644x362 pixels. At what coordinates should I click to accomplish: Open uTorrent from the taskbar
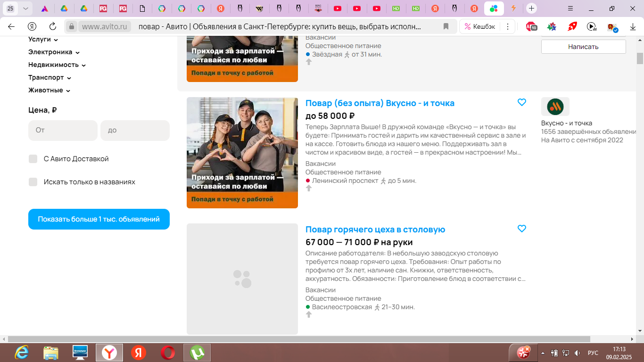point(197,353)
